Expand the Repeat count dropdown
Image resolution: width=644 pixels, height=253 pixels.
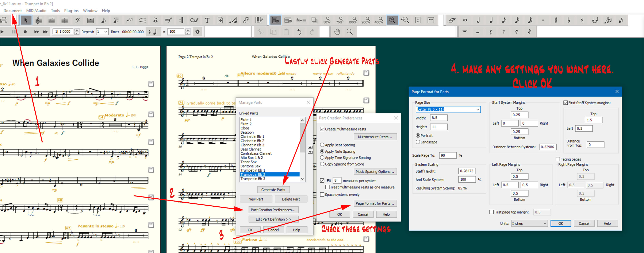point(106,32)
